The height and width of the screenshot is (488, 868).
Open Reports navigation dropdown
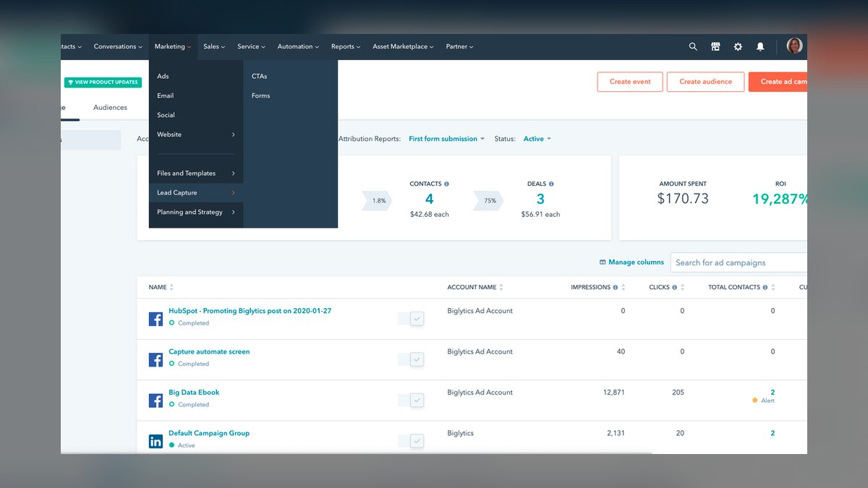click(346, 46)
